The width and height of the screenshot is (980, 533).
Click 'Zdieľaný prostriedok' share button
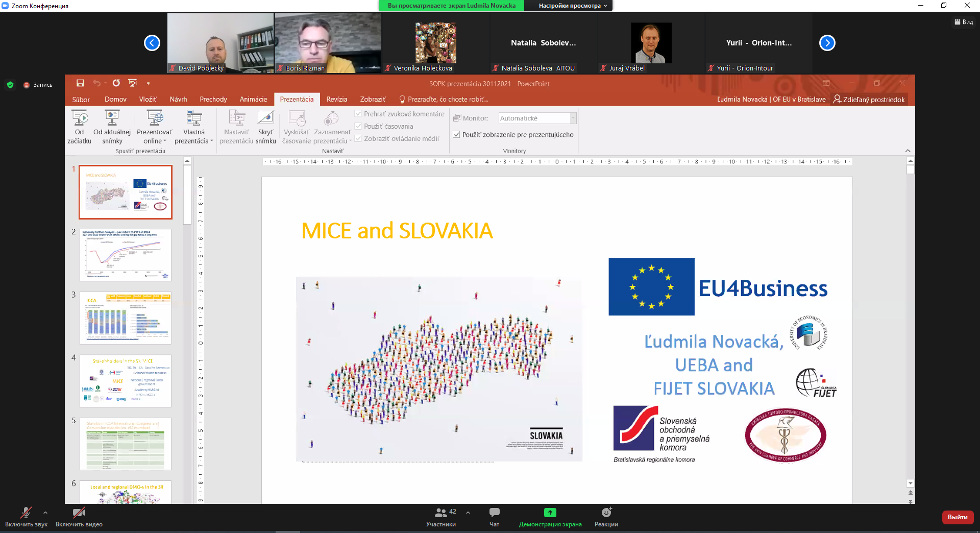click(x=869, y=99)
